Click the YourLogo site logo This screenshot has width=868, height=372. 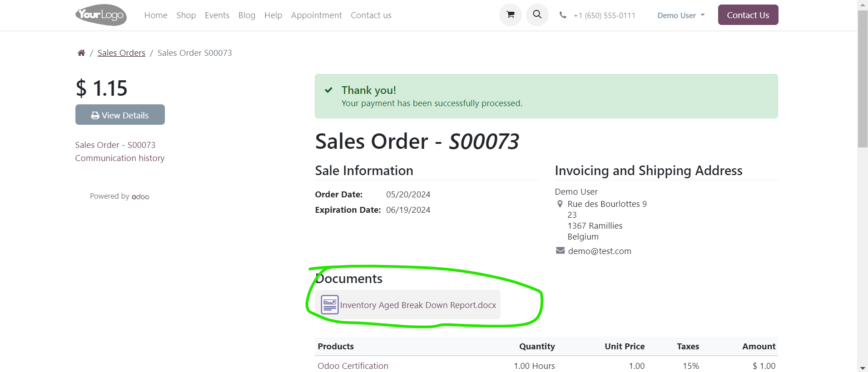coord(101,15)
